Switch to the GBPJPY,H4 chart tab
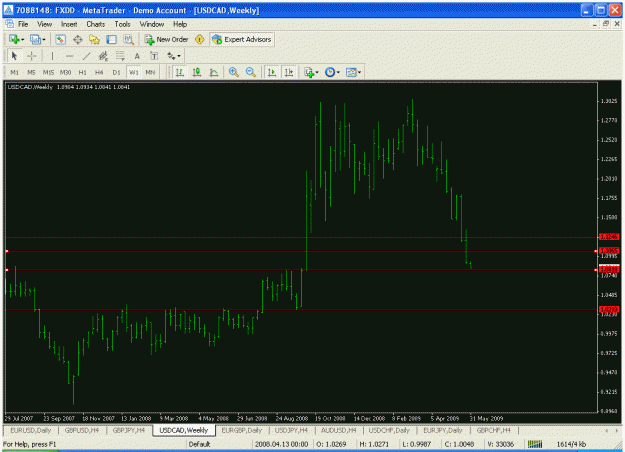 coord(129,430)
